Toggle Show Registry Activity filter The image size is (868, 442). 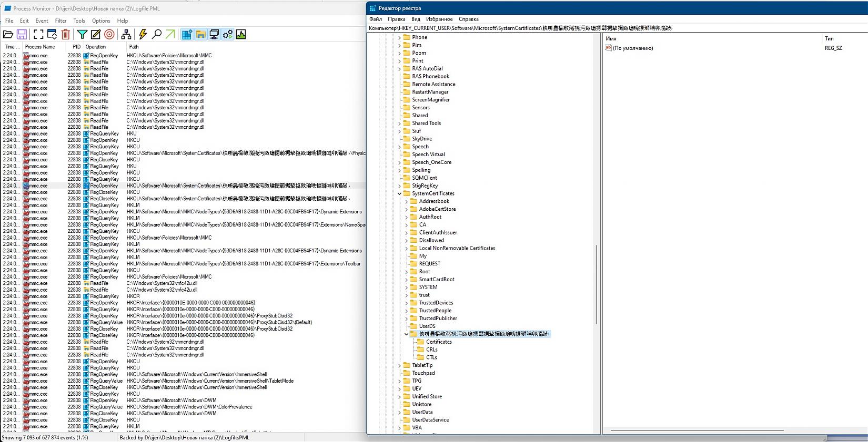click(187, 35)
